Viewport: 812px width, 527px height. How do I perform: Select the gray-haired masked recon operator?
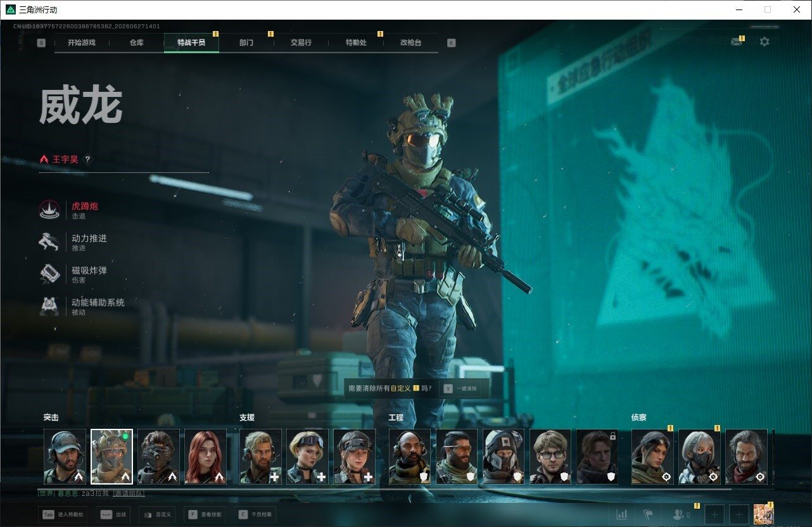click(699, 457)
